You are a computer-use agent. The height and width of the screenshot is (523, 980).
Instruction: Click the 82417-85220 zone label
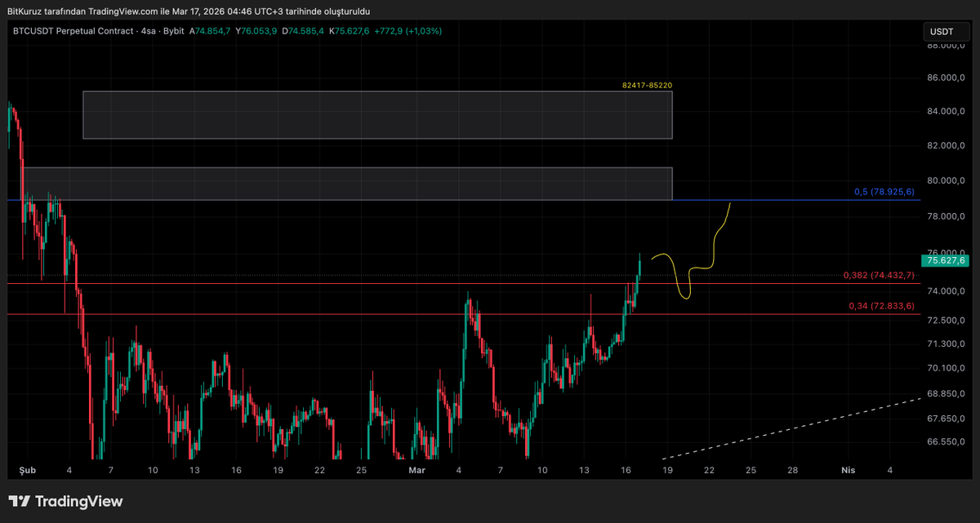[x=647, y=85]
